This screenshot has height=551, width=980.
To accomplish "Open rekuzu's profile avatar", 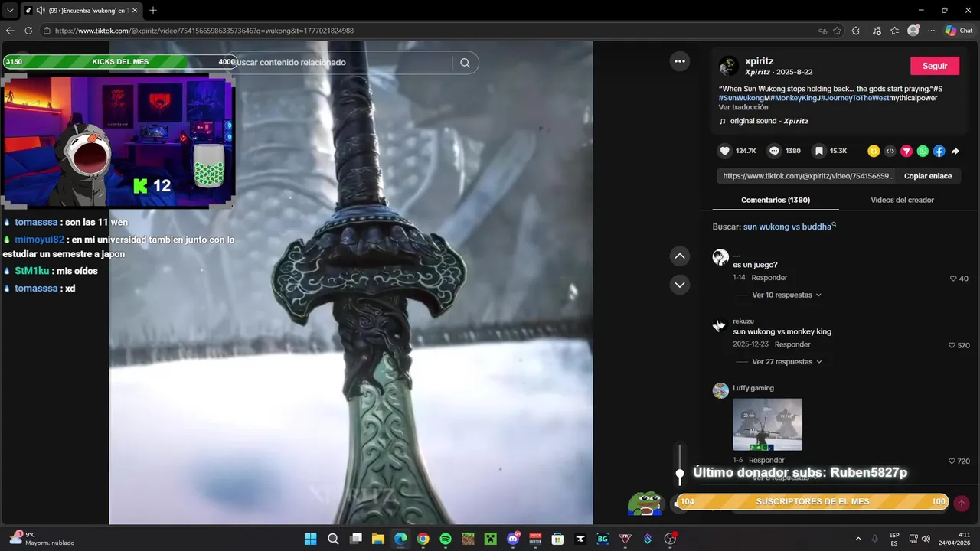I will click(x=720, y=325).
